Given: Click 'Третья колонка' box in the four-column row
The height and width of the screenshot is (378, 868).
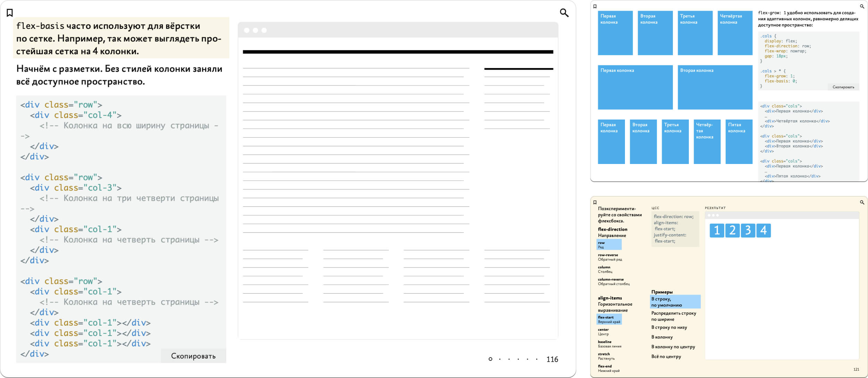Looking at the screenshot, I should 695,33.
